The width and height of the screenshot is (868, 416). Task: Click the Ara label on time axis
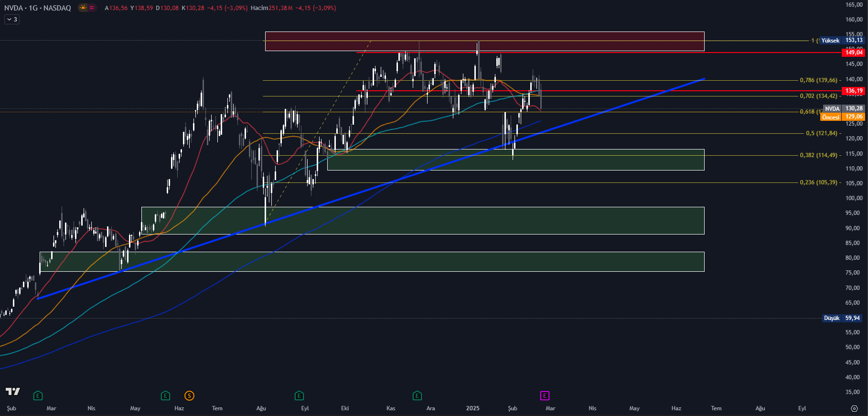[430, 408]
